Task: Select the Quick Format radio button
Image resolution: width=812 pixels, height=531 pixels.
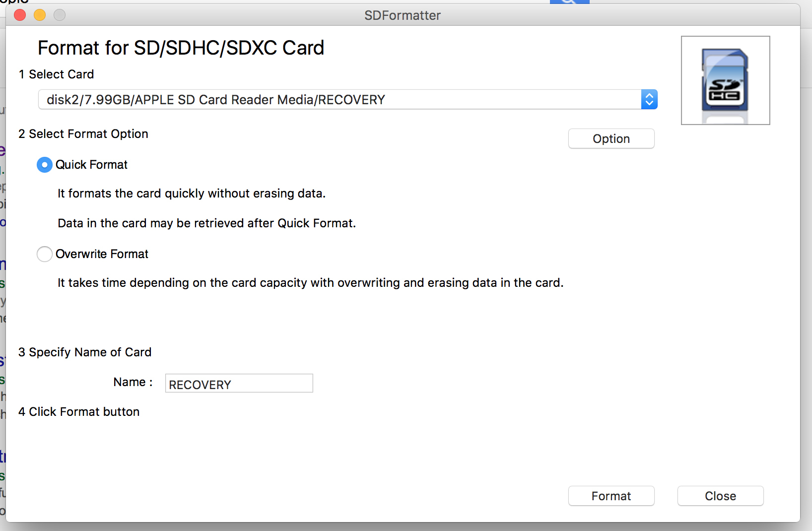Action: (x=45, y=165)
